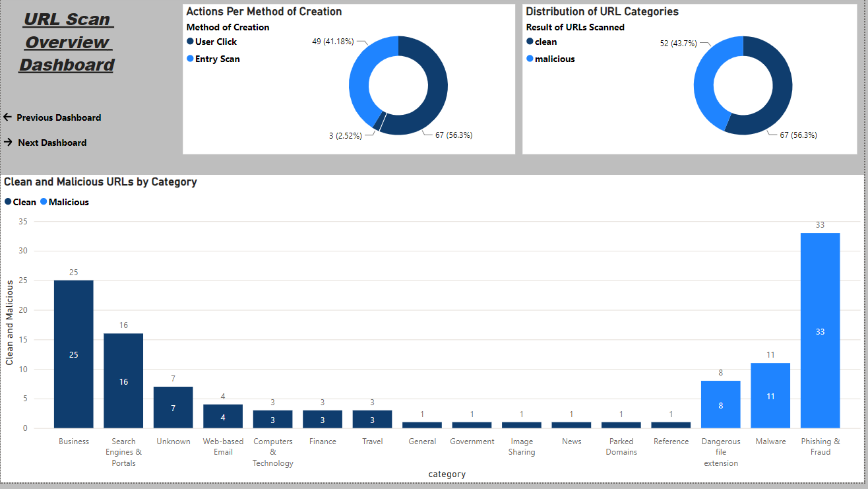Click the clean legend dot in Distribution chart
This screenshot has width=868, height=489.
pos(530,42)
